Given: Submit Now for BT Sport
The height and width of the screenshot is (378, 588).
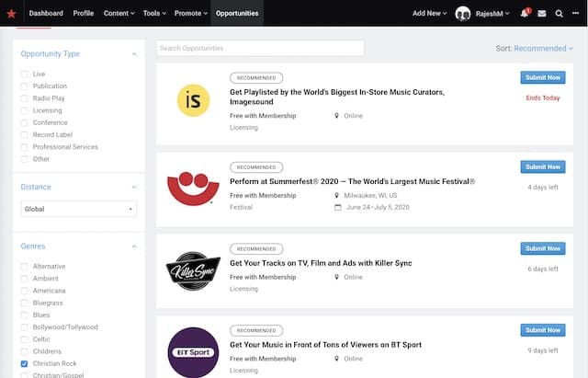Looking at the screenshot, I should point(543,330).
